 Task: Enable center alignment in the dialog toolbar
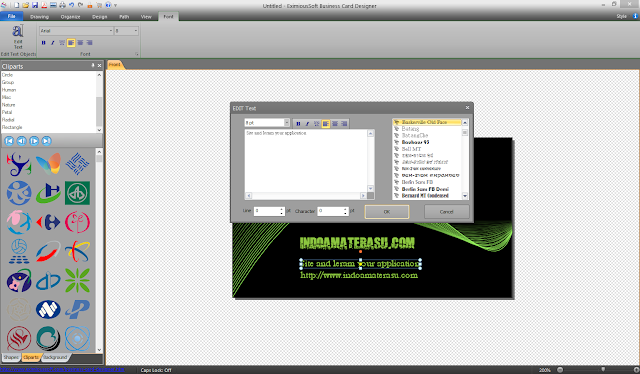335,124
